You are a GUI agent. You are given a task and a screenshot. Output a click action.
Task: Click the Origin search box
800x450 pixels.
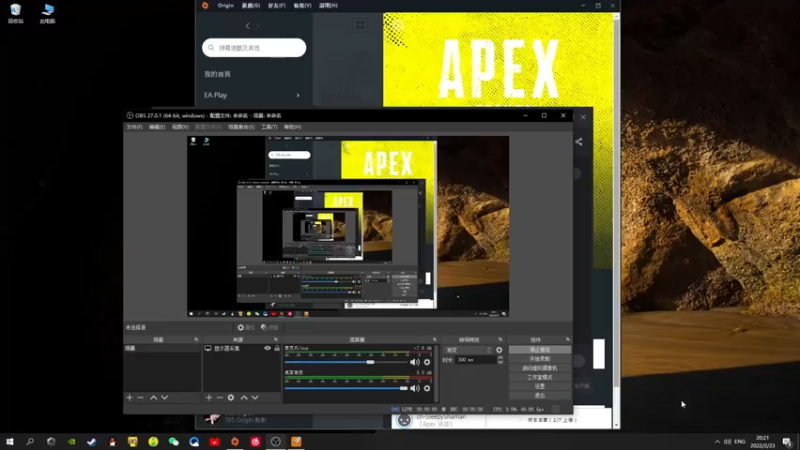point(254,48)
